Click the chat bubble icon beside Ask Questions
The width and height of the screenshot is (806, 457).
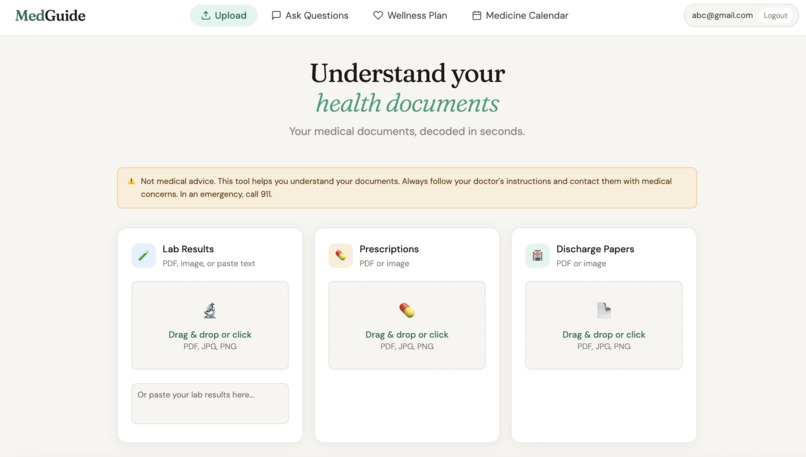pyautogui.click(x=276, y=15)
